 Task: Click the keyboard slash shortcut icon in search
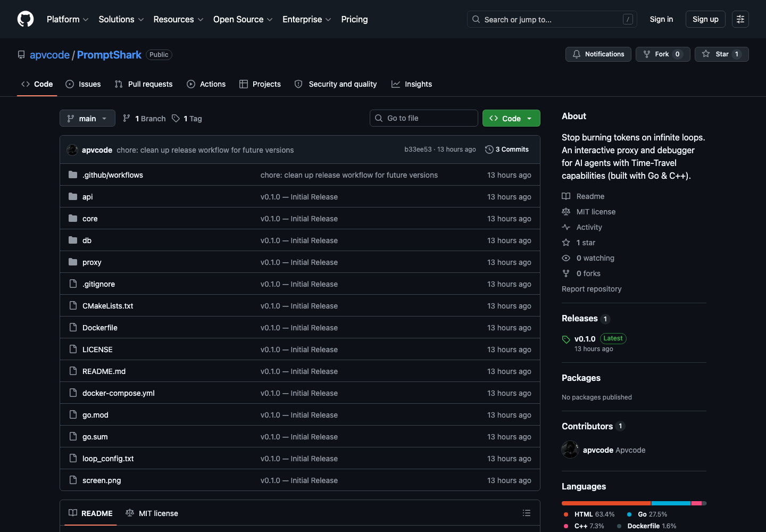[628, 19]
